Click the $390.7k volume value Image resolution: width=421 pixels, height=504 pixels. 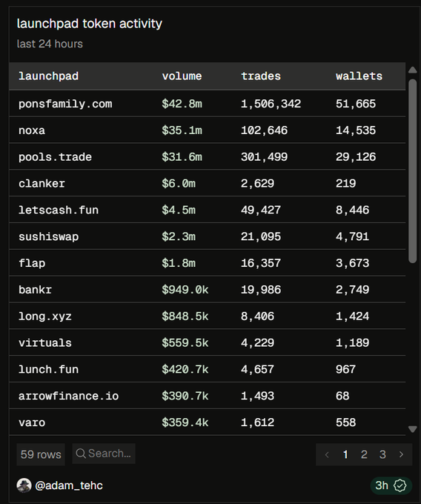(185, 396)
